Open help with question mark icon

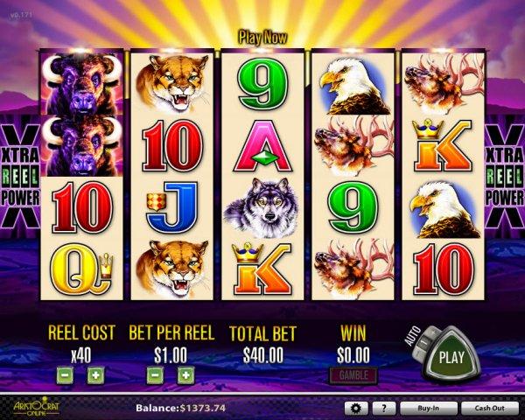[384, 409]
